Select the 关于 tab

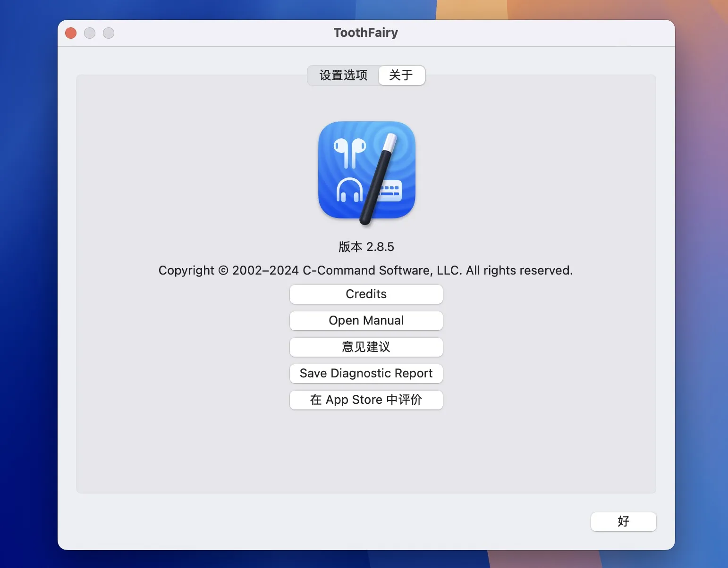401,75
